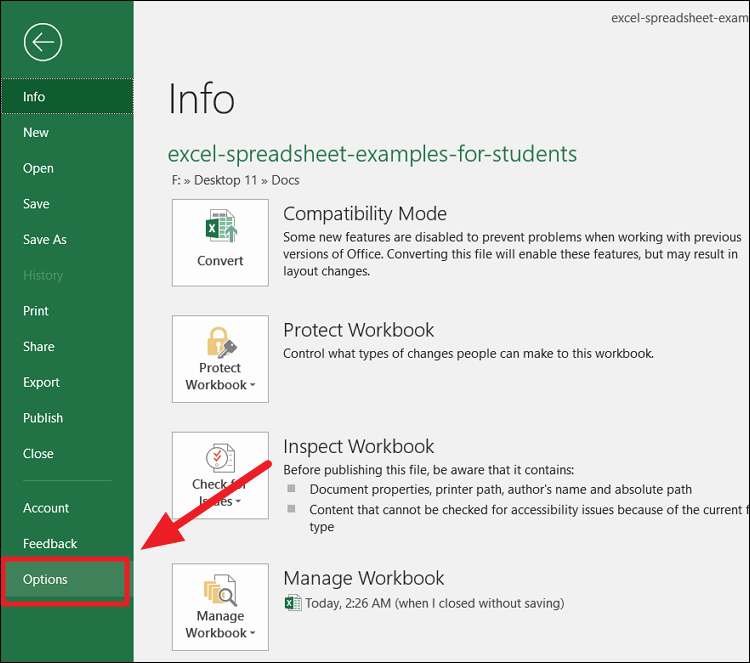Open the Export page
750x663 pixels.
pyautogui.click(x=67, y=383)
